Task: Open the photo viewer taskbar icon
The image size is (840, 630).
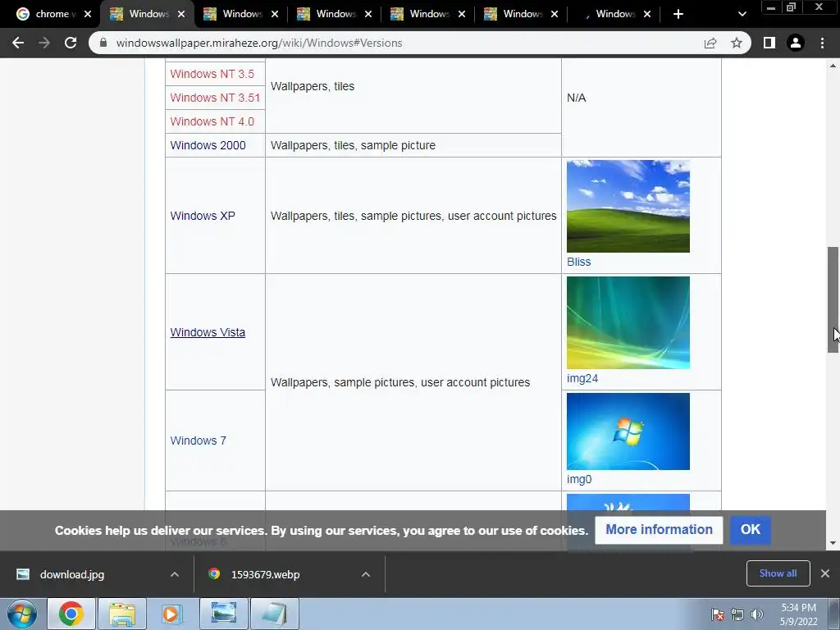Action: tap(223, 614)
